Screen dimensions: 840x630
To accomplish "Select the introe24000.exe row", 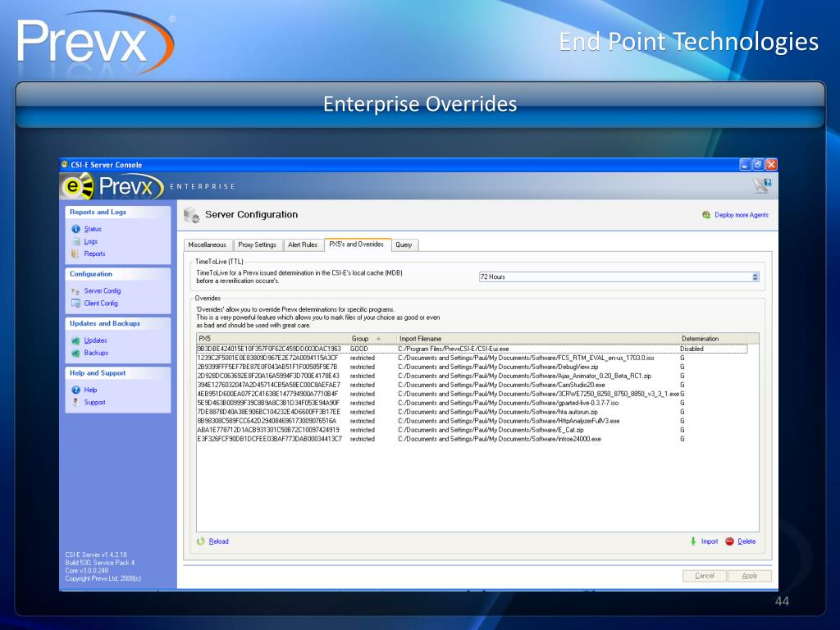I will coord(472,439).
